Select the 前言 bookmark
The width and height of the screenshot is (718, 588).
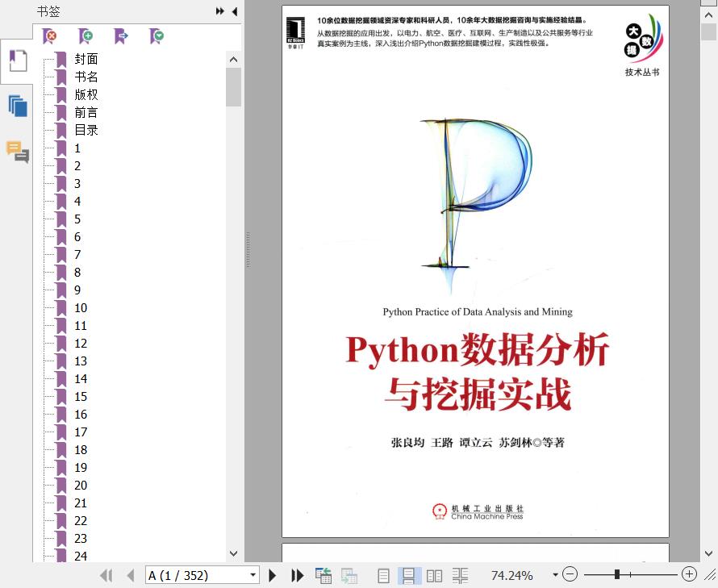[x=86, y=113]
